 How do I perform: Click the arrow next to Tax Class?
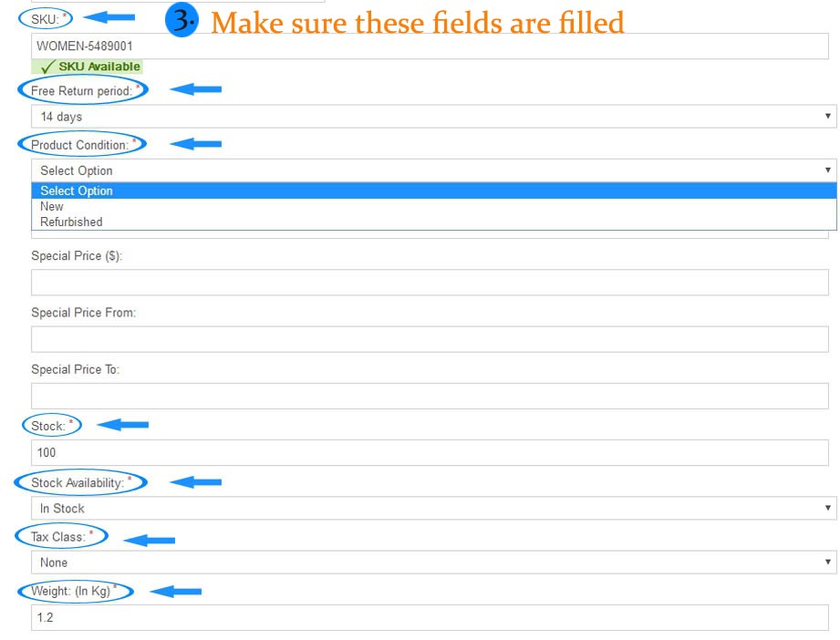point(149,540)
